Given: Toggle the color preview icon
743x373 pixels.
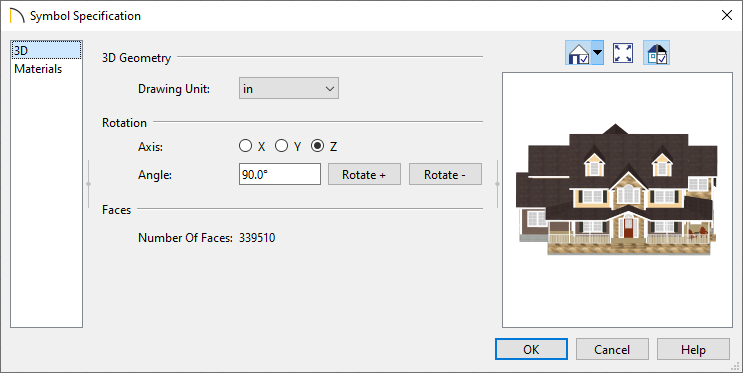Looking at the screenshot, I should point(656,53).
